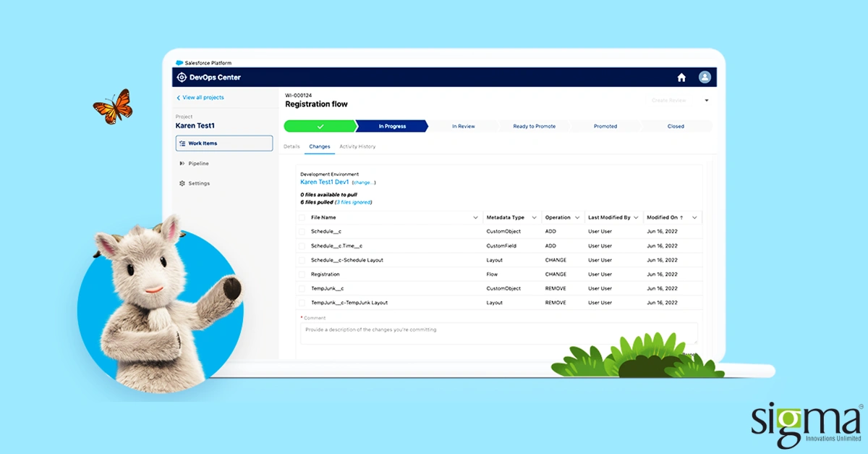
Task: Click the TempJunk__c-TempJunk Layout file name
Action: point(349,303)
